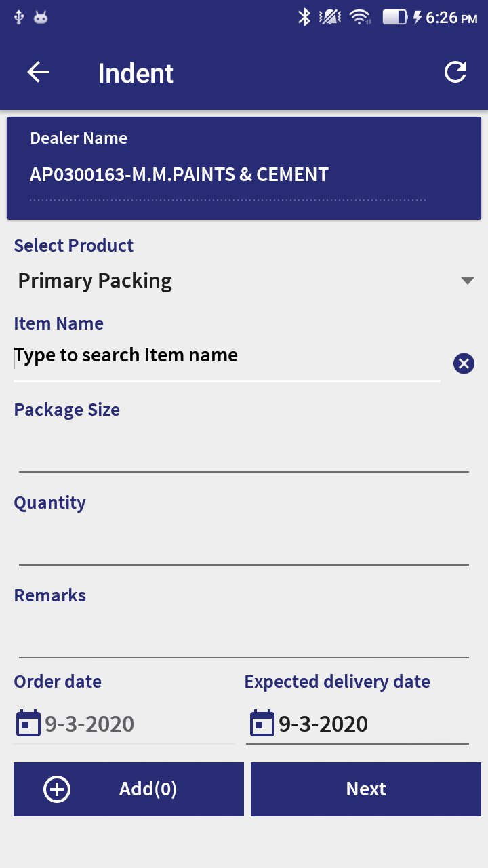
Task: Tap the back arrow icon
Action: point(38,73)
